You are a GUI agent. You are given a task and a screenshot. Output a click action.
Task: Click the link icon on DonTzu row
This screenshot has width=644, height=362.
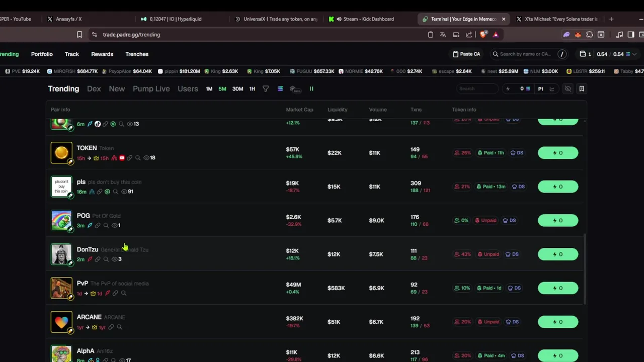(98, 259)
